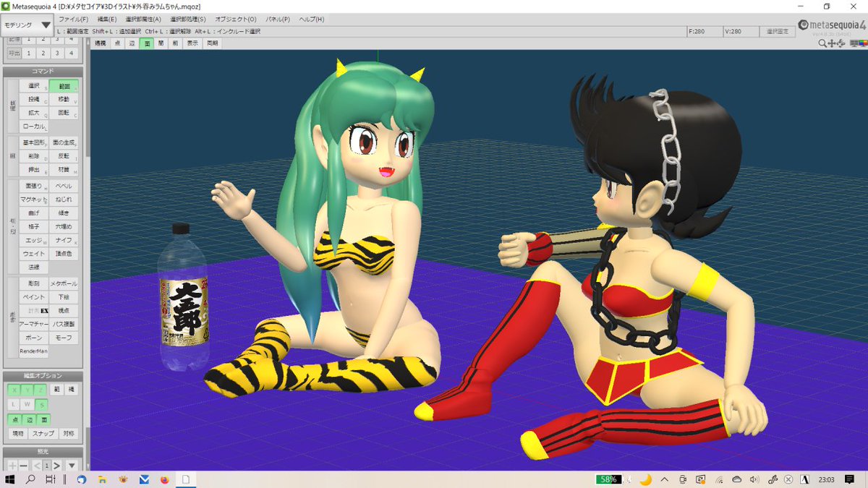
Task: Collapse the コマンド panel header
Action: point(43,72)
